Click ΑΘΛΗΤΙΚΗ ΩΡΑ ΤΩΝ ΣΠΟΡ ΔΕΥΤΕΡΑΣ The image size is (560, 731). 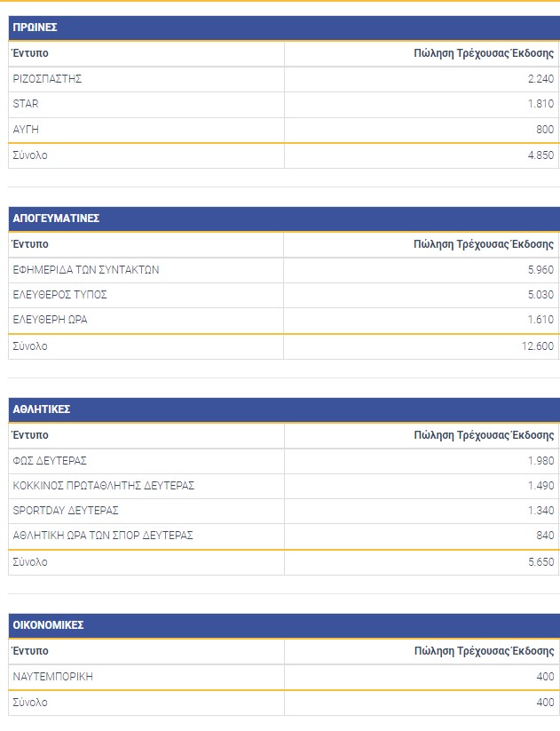[103, 536]
